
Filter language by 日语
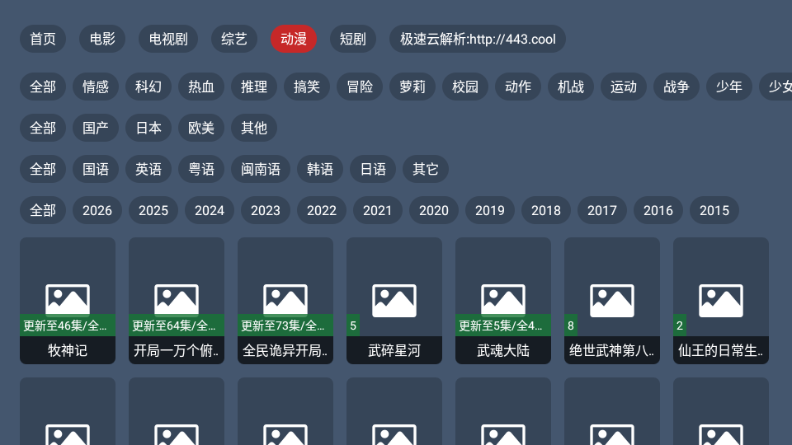[373, 169]
